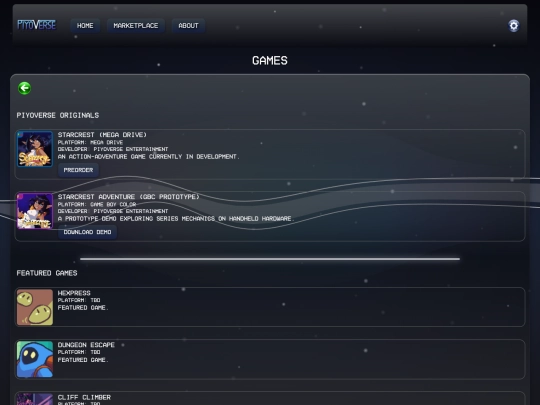540x405 pixels.
Task: Click the Piyoverse logo
Action: [37, 25]
